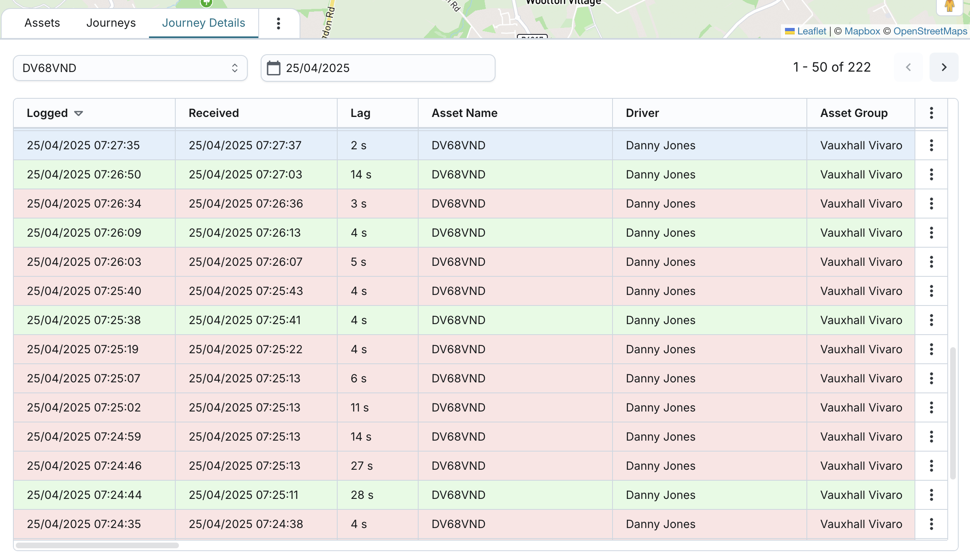The width and height of the screenshot is (970, 560).
Task: Toggle the sort arrow on the Logged column
Action: [79, 113]
